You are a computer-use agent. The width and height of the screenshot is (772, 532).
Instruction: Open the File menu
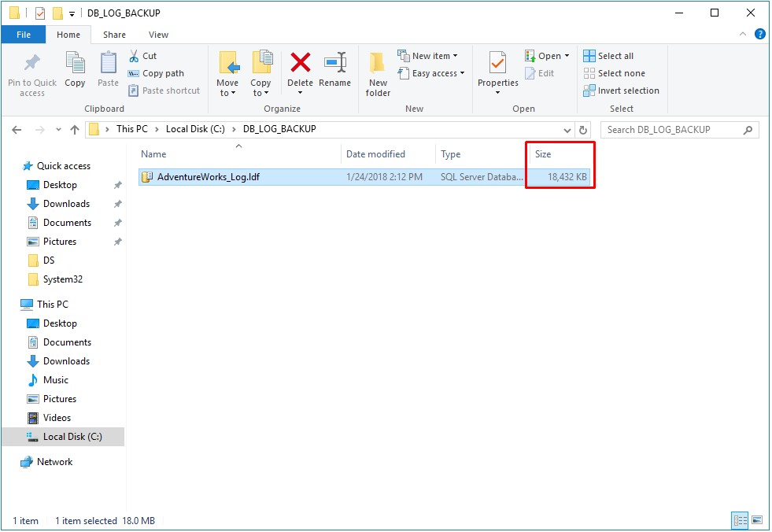pos(24,35)
